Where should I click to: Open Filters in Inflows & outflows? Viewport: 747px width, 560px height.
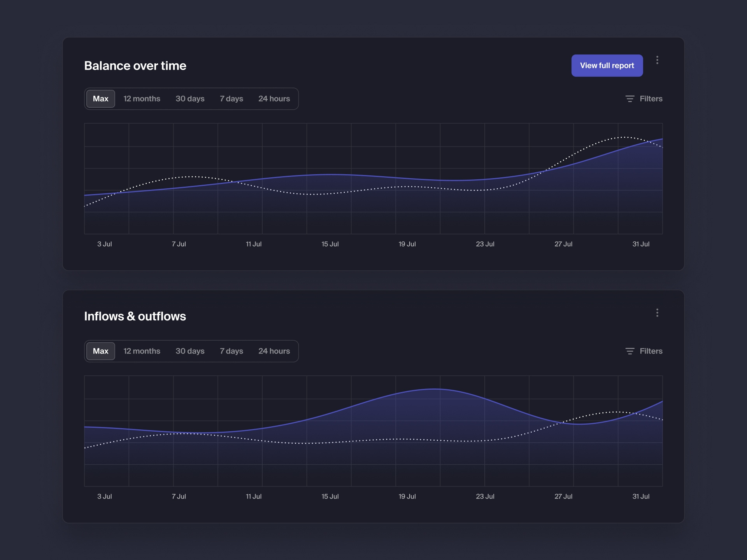[x=651, y=351]
